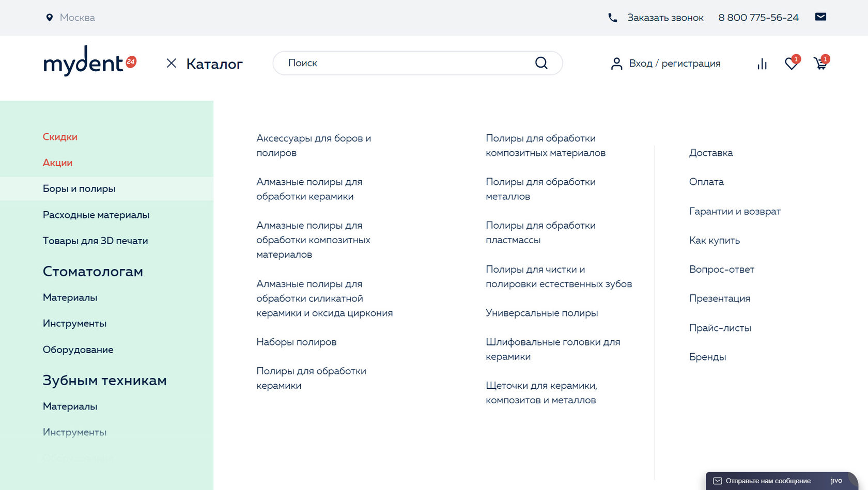The height and width of the screenshot is (490, 868).
Task: Start search with the magnifier icon
Action: 541,62
